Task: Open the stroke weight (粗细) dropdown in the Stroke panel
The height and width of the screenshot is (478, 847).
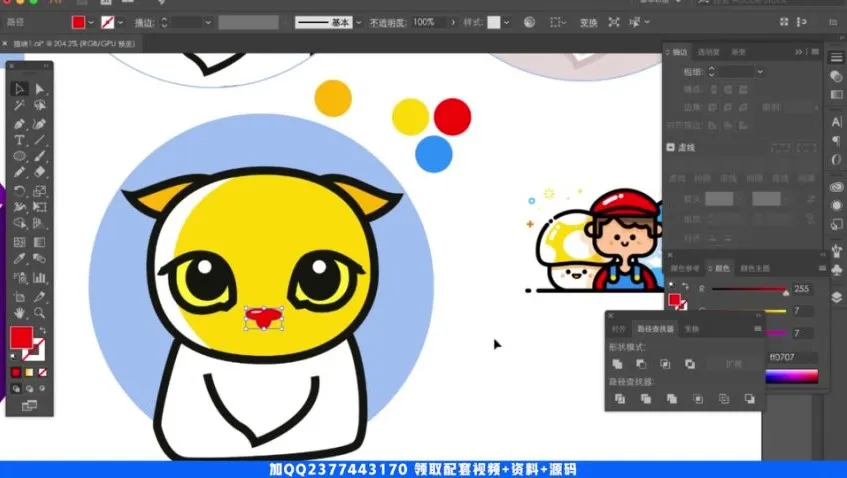Action: (x=760, y=72)
